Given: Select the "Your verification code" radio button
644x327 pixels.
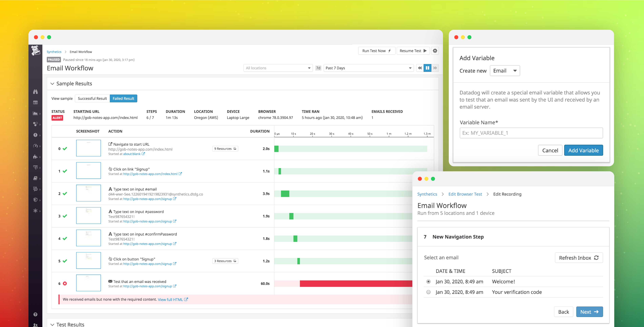Looking at the screenshot, I should (x=428, y=292).
